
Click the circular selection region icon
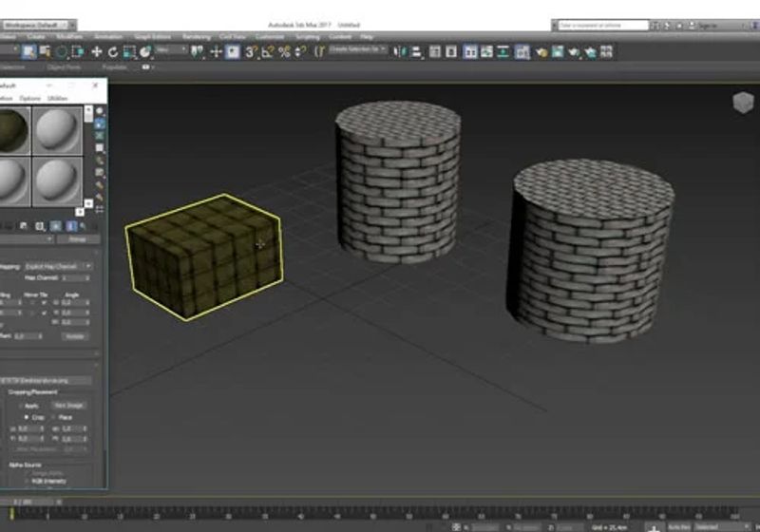pyautogui.click(x=61, y=52)
